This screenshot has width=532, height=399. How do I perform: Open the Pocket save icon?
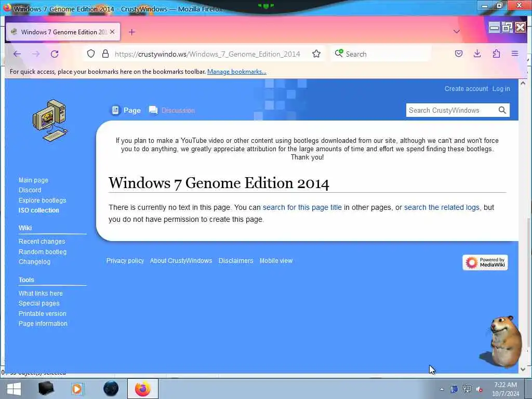pos(459,54)
